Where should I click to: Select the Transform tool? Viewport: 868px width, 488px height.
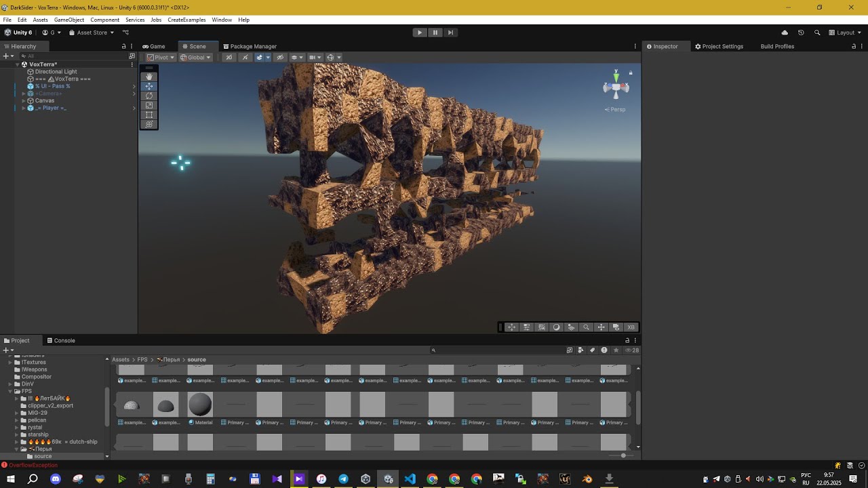149,124
